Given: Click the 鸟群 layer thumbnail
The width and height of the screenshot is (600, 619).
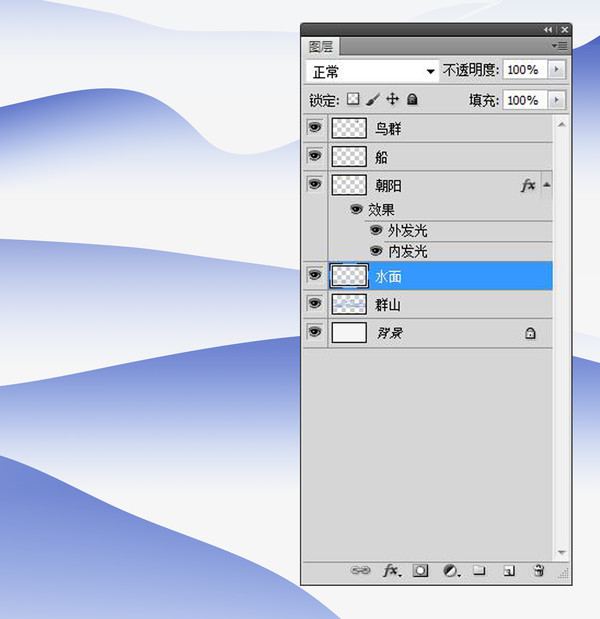Looking at the screenshot, I should click(x=349, y=128).
